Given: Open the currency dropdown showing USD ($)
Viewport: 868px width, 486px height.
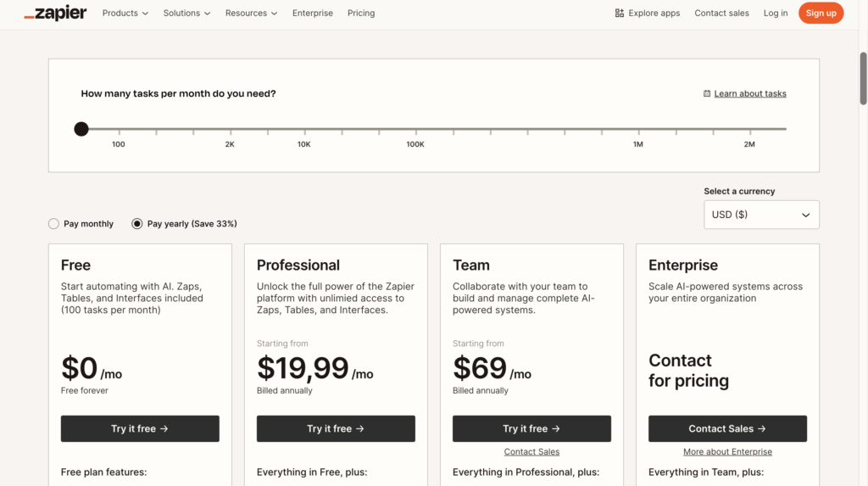Looking at the screenshot, I should (x=761, y=215).
